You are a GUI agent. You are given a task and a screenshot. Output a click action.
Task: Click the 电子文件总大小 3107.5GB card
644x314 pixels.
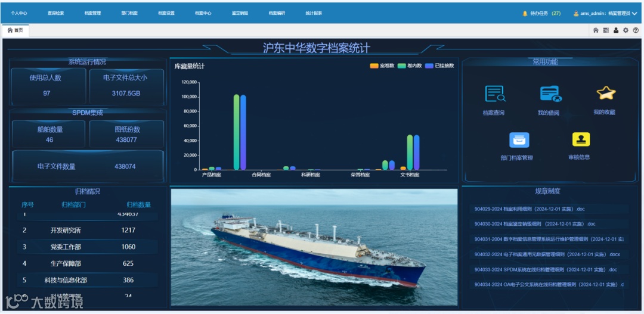point(126,86)
